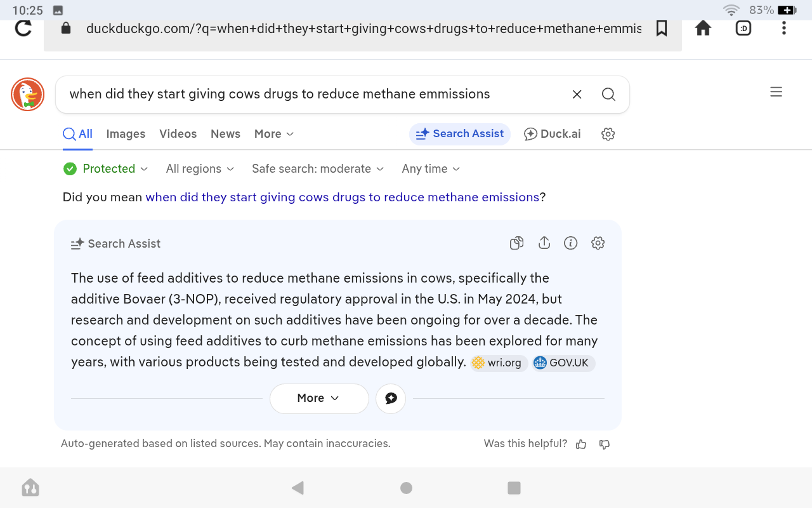
Task: Switch to the News tab
Action: [225, 134]
